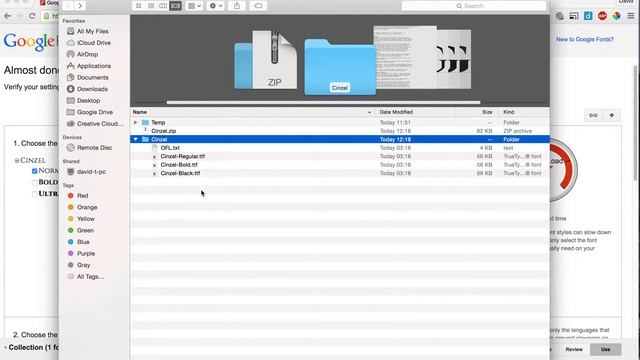The height and width of the screenshot is (360, 640).
Task: Sort by the Size column header
Action: (477, 112)
